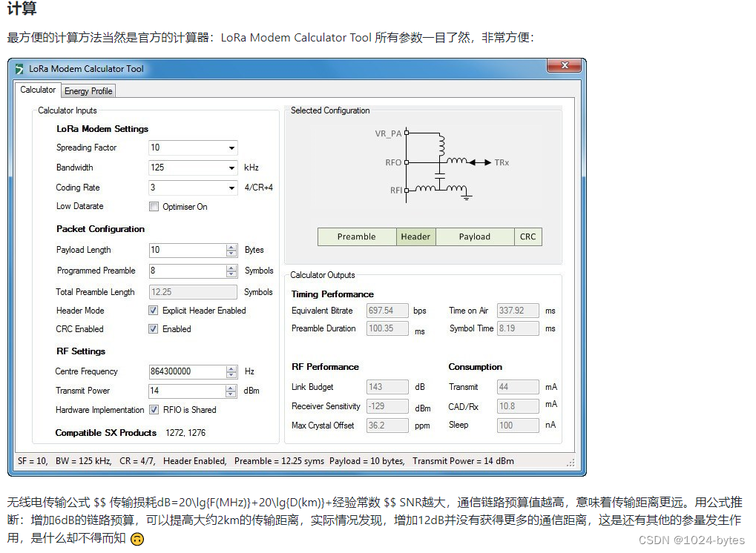Decrease Transmit Power with down arrow

pyautogui.click(x=231, y=394)
